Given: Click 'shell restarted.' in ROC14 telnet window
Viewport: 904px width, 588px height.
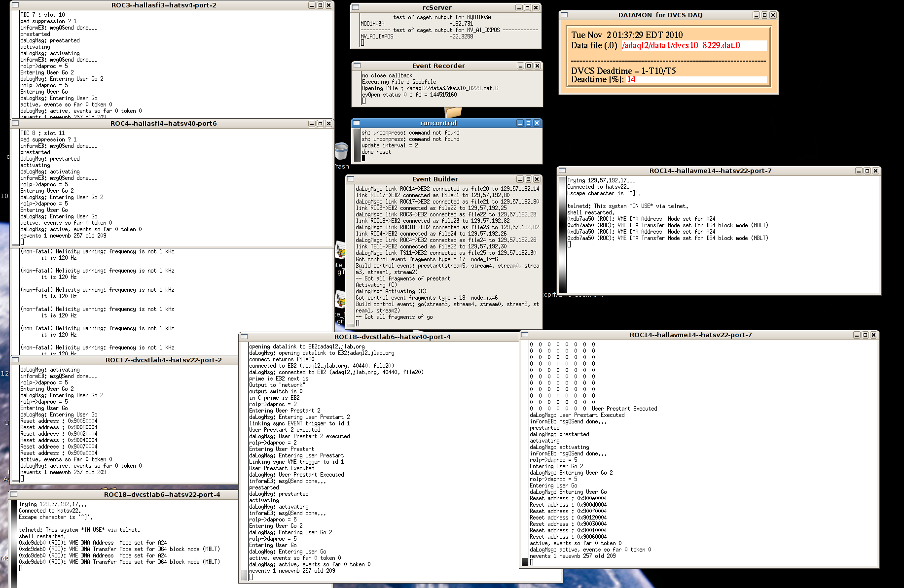Looking at the screenshot, I should (590, 212).
